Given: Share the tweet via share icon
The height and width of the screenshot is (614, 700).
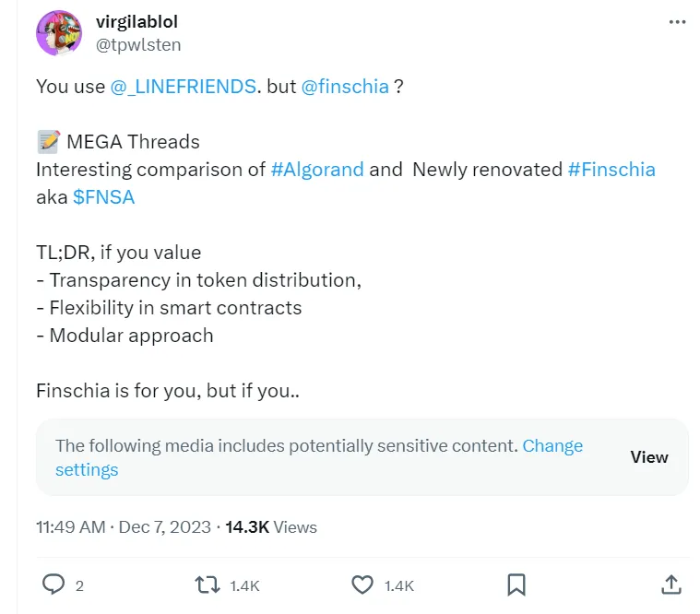Looking at the screenshot, I should click(671, 584).
